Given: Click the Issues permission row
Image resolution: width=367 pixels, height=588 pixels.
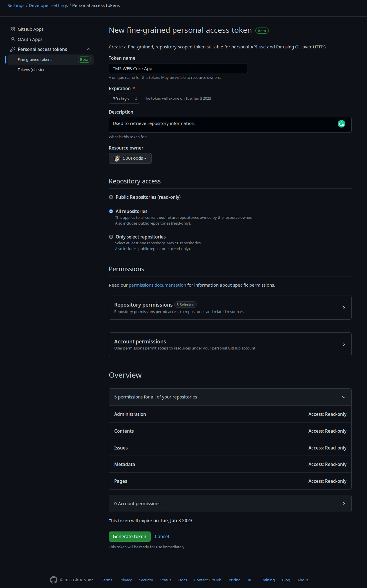Looking at the screenshot, I should click(x=230, y=448).
